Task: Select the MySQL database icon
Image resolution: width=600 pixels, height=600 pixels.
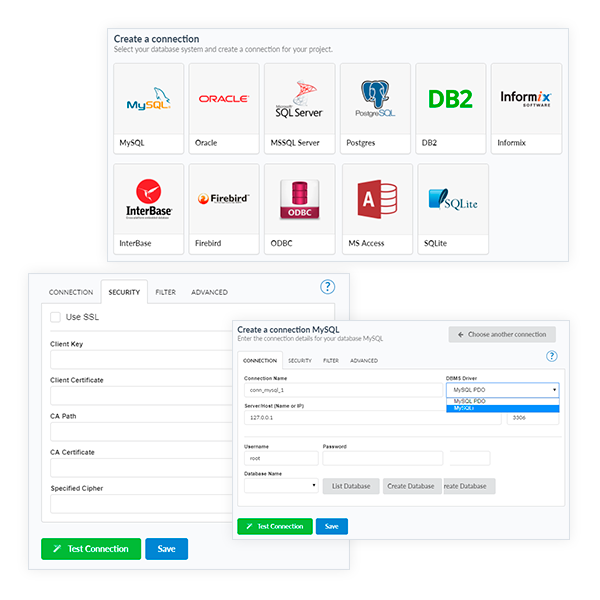Action: coord(148,100)
